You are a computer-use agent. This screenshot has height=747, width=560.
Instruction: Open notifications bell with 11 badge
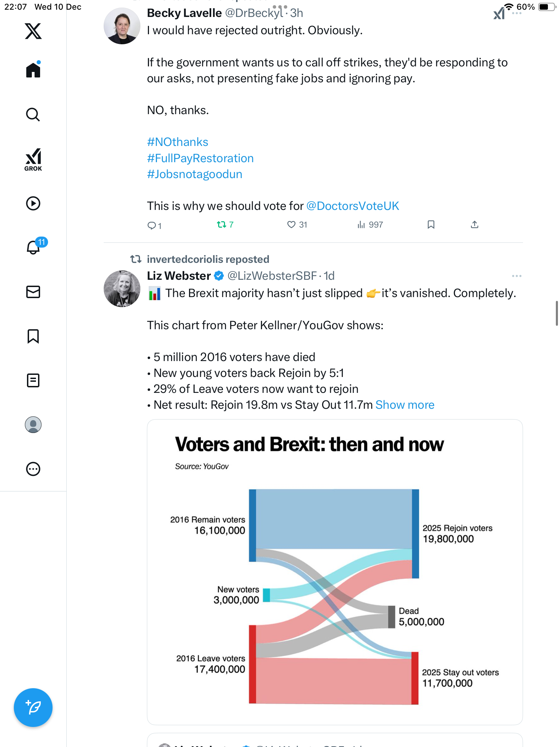[34, 247]
